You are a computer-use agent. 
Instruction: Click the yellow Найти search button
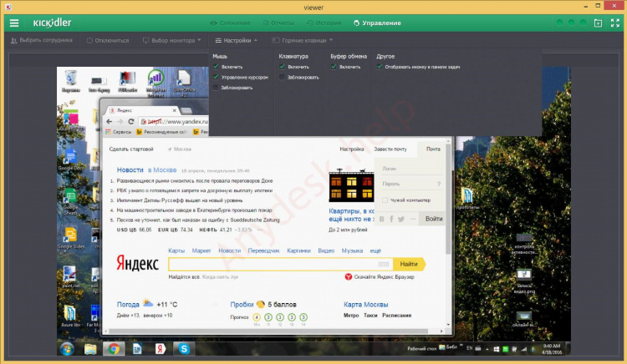pos(409,264)
